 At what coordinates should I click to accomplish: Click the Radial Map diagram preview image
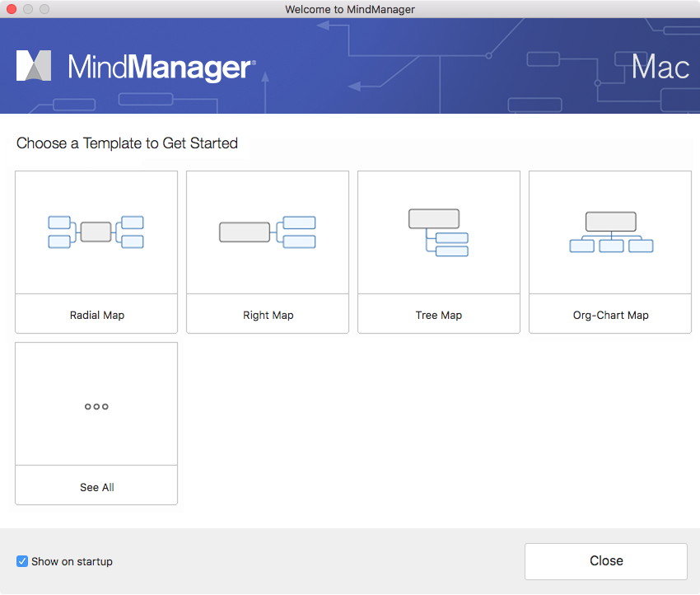pyautogui.click(x=96, y=232)
